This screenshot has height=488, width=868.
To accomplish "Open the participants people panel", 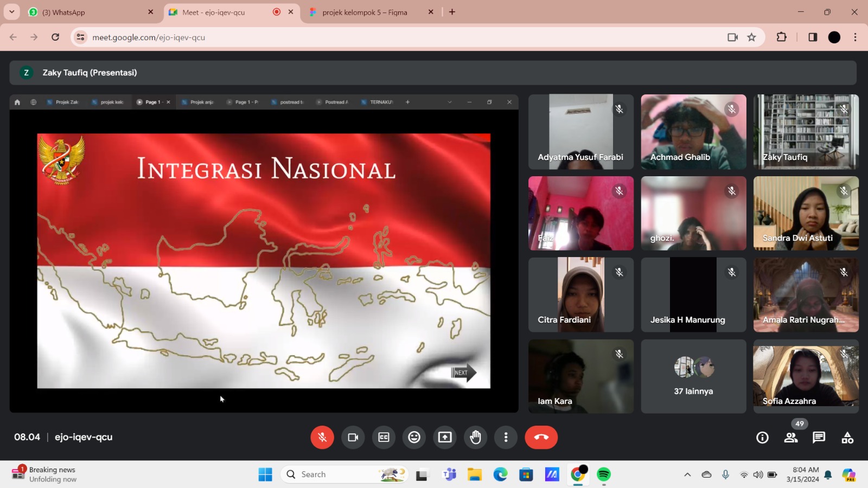I will pos(791,438).
